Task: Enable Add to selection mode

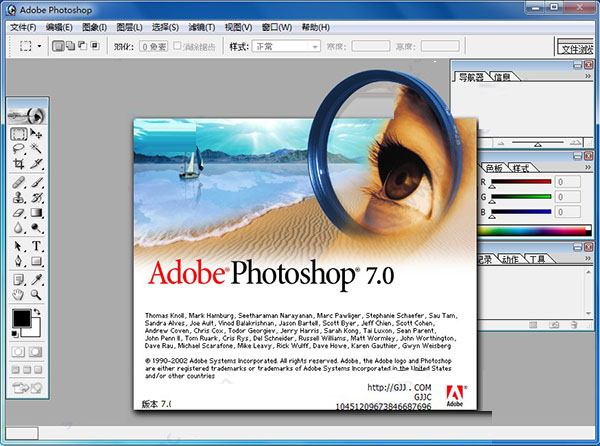Action: pyautogui.click(x=70, y=46)
